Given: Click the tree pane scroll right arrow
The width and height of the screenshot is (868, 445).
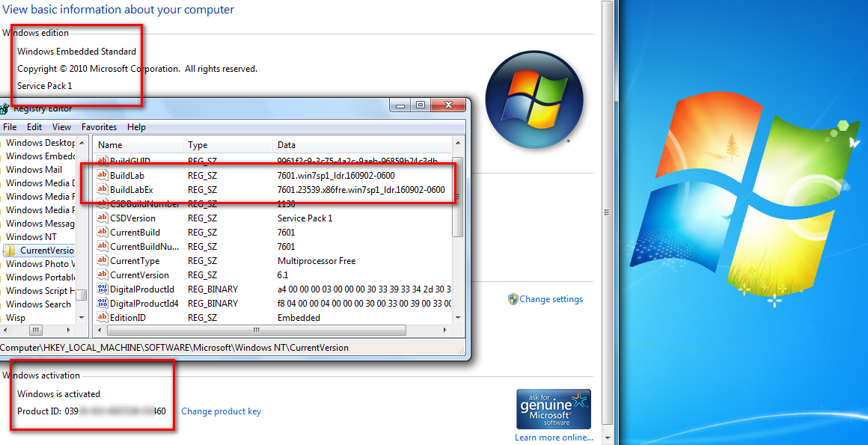Looking at the screenshot, I should 69,330.
